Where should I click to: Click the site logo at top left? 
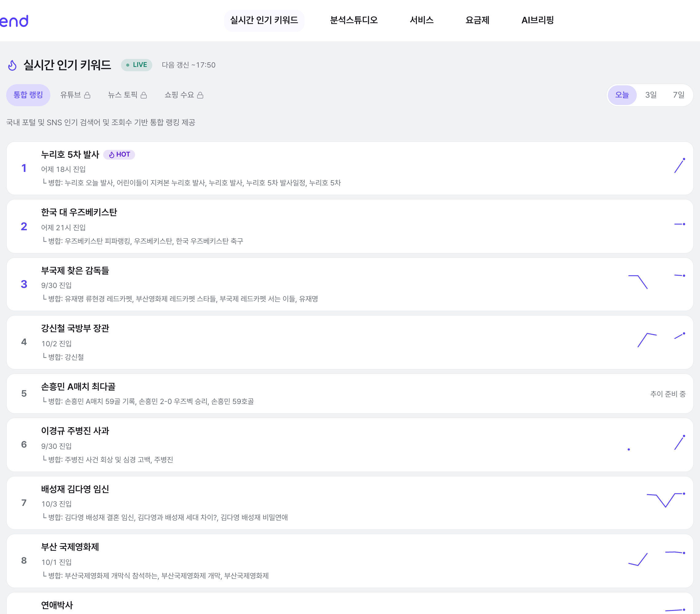pos(14,21)
